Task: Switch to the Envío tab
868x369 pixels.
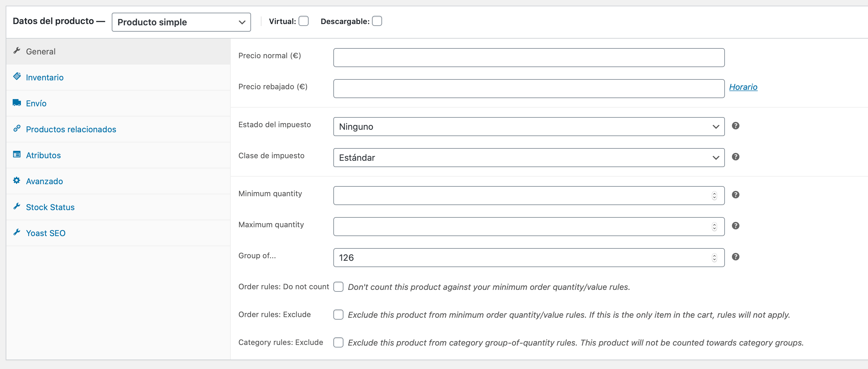Action: 118,103
